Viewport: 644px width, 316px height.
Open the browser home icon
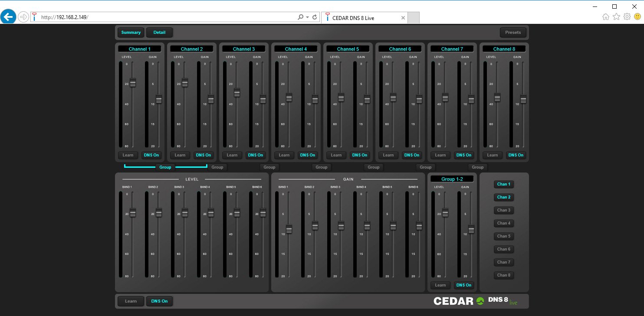606,17
